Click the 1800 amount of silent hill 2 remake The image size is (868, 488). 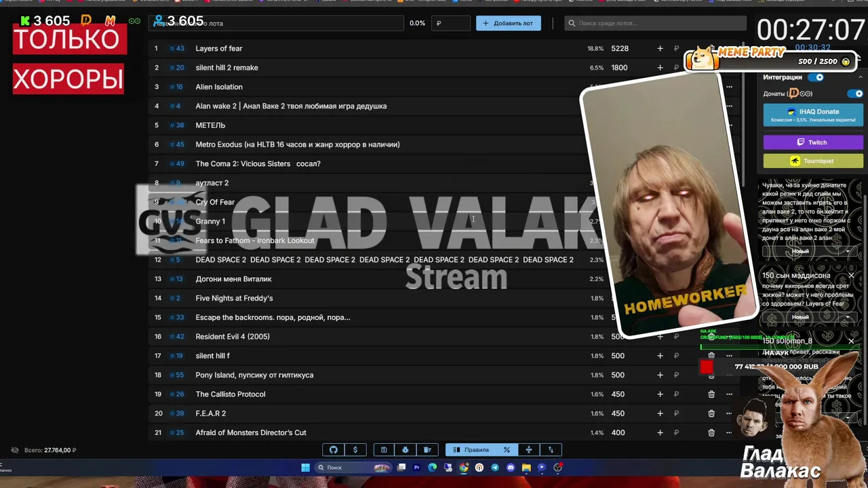click(x=618, y=68)
